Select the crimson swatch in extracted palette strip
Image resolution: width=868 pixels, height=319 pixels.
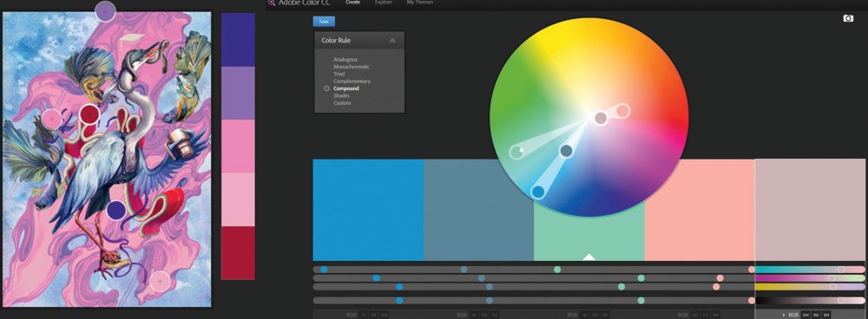pos(238,252)
